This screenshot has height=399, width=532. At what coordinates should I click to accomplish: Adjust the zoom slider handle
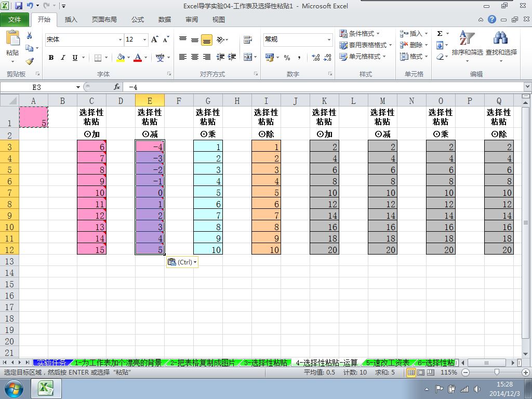[x=497, y=373]
